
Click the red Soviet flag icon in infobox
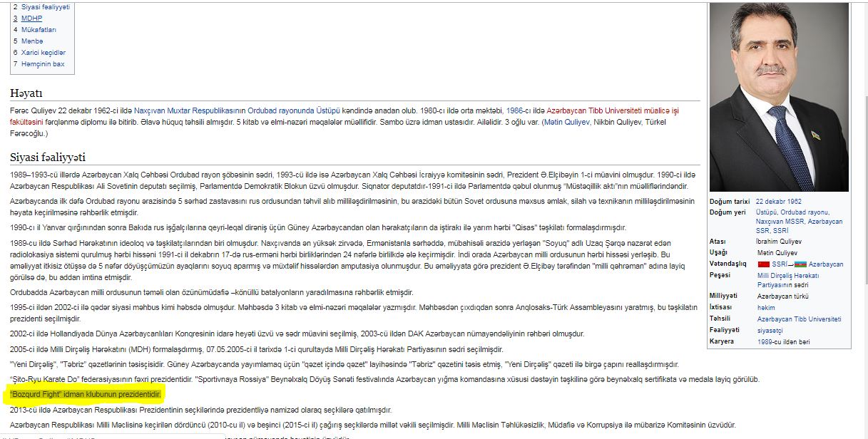763,264
